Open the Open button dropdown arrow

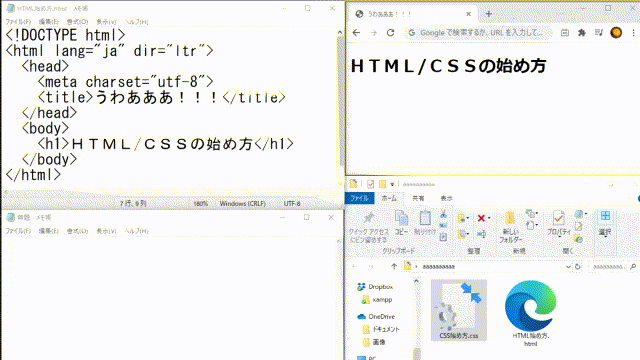pos(586,213)
